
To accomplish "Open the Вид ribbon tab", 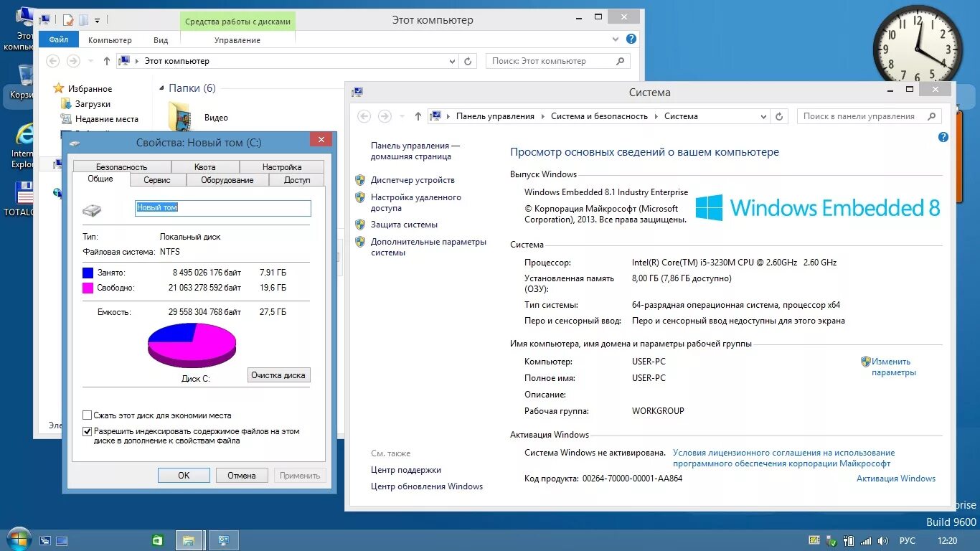I will (x=161, y=40).
